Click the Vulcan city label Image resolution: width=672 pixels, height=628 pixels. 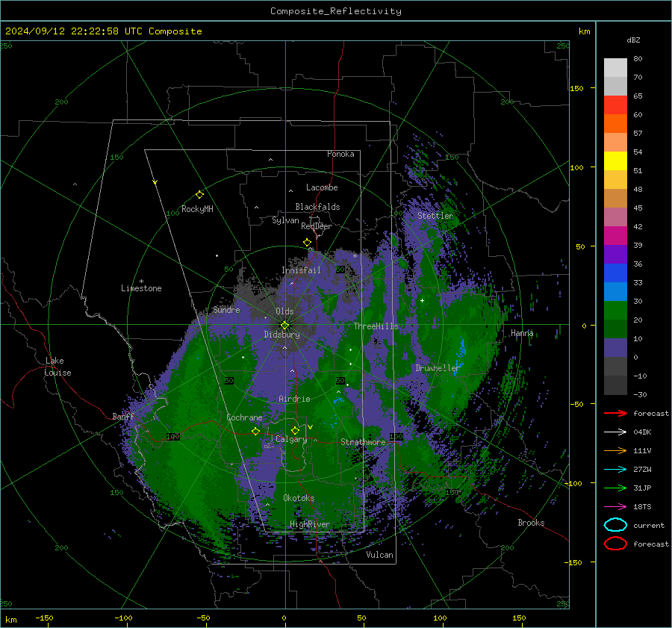pos(379,555)
